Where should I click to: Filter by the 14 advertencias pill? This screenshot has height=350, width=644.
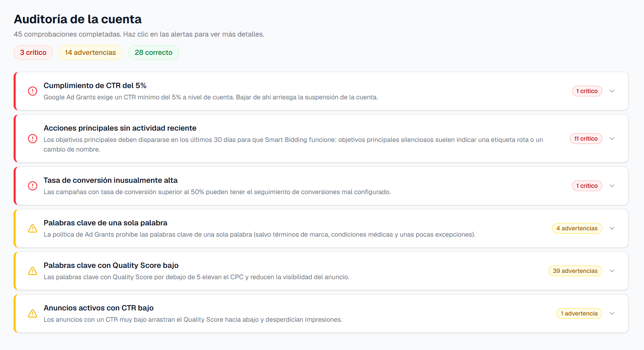tap(90, 53)
